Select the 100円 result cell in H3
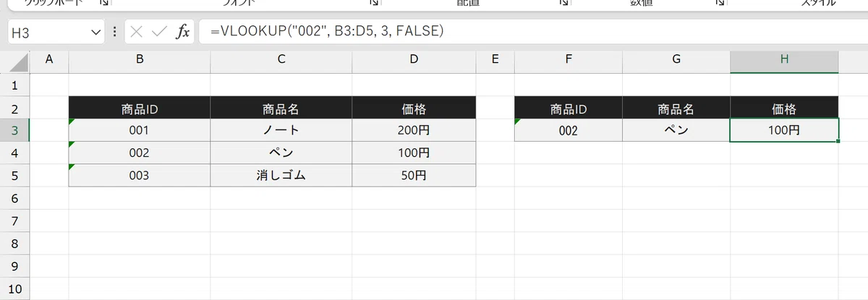868x300 pixels. [785, 131]
